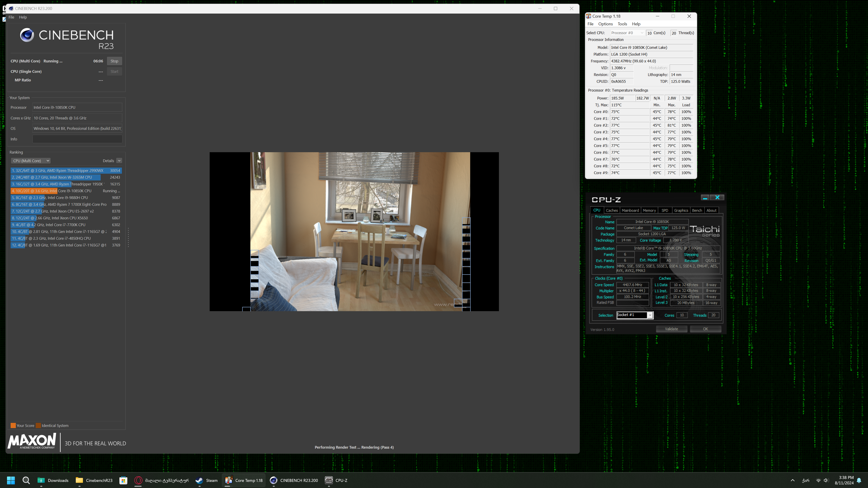Click the Steam taskbar icon
Viewport: 868px width, 488px height.
click(x=206, y=480)
